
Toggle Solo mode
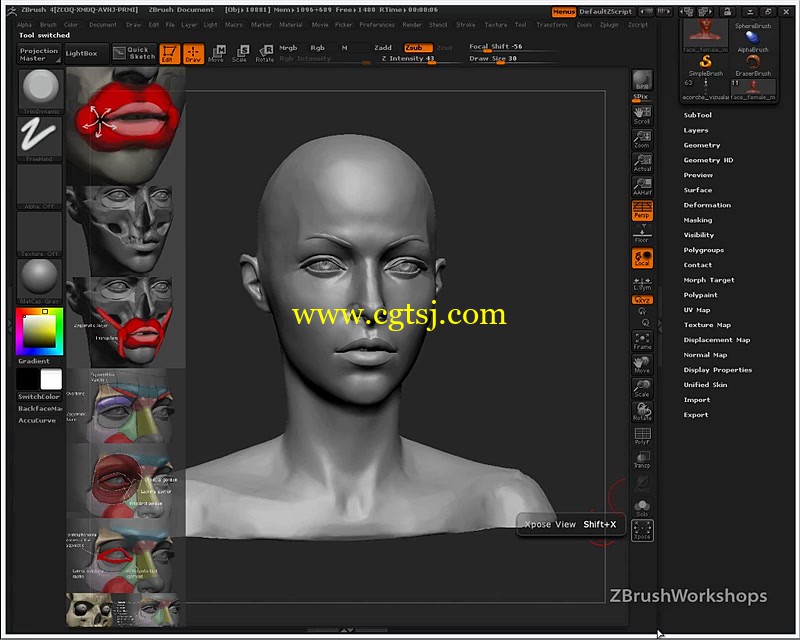tap(642, 507)
